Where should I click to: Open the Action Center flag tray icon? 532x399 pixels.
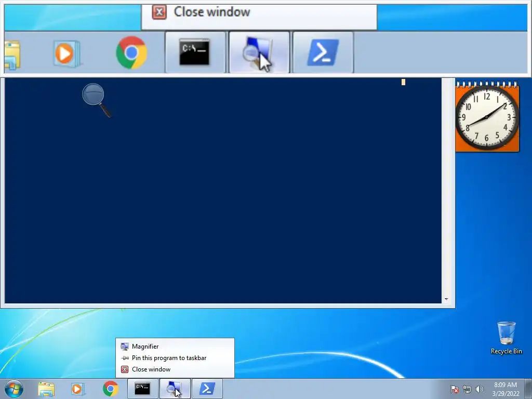coord(454,389)
